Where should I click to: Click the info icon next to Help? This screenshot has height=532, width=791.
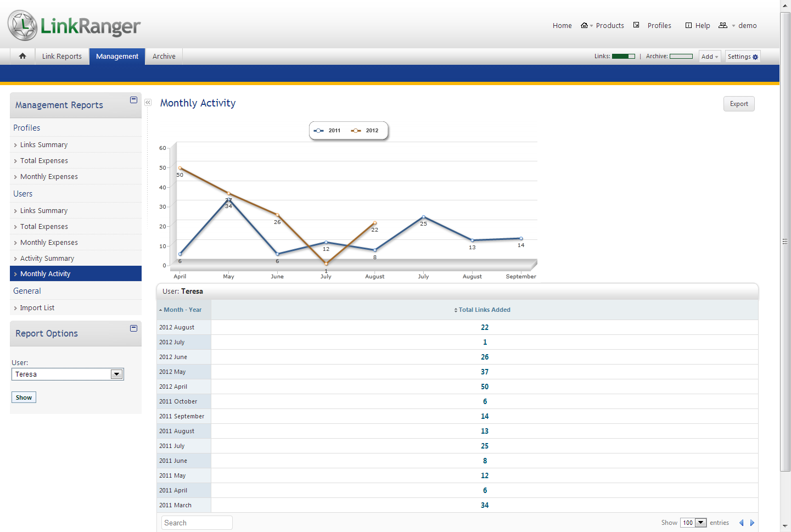pos(688,25)
